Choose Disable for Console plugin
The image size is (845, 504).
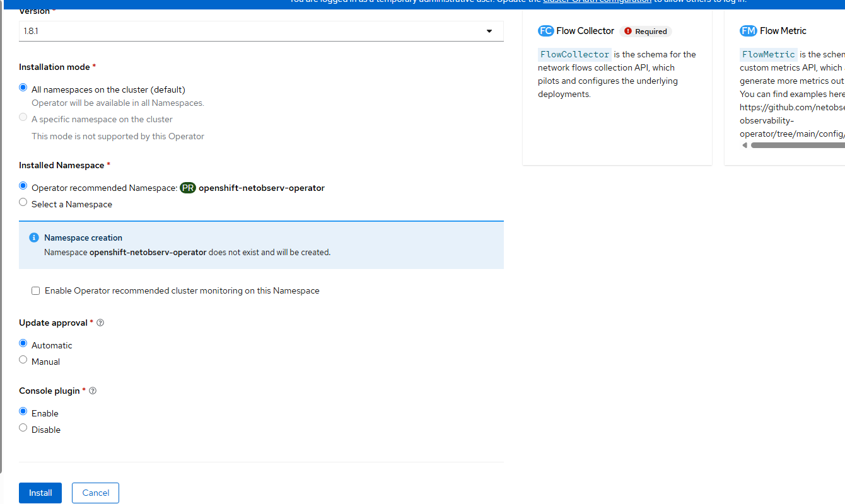coord(23,428)
